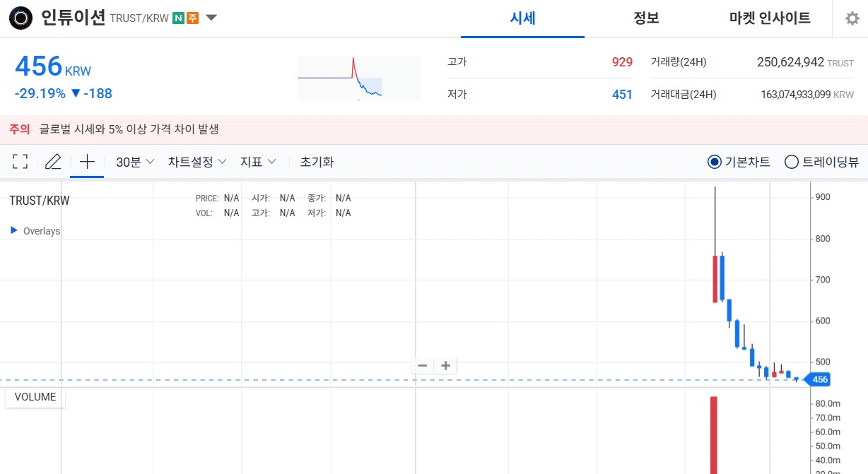
Task: Click the VOLUME panel label
Action: click(35, 397)
